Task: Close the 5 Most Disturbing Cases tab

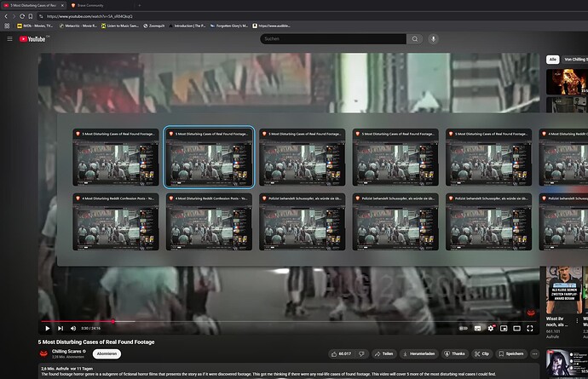Action: coord(62,6)
